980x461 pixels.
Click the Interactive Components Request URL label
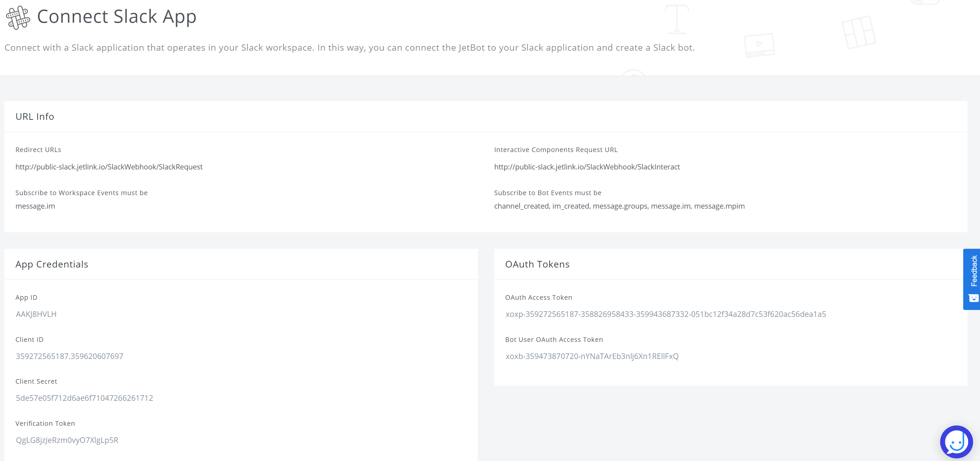[556, 150]
